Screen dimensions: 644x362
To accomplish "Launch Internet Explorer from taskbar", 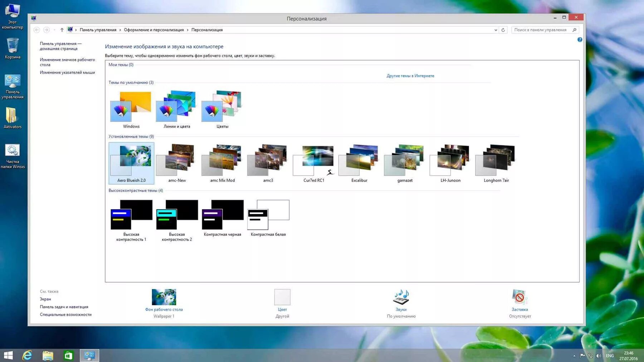I will pos(27,355).
